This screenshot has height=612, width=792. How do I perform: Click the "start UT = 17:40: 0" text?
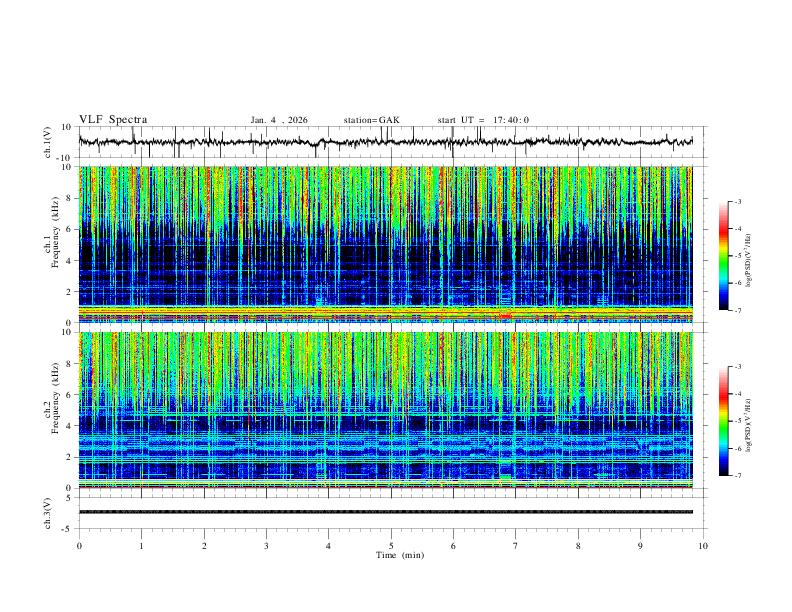[483, 120]
